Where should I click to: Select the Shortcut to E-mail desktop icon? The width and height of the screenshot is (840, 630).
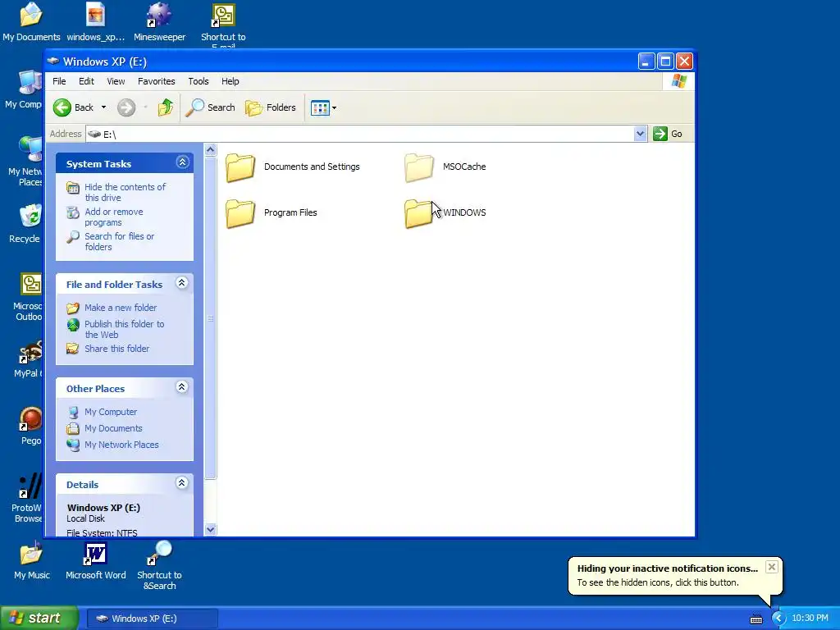(x=223, y=25)
